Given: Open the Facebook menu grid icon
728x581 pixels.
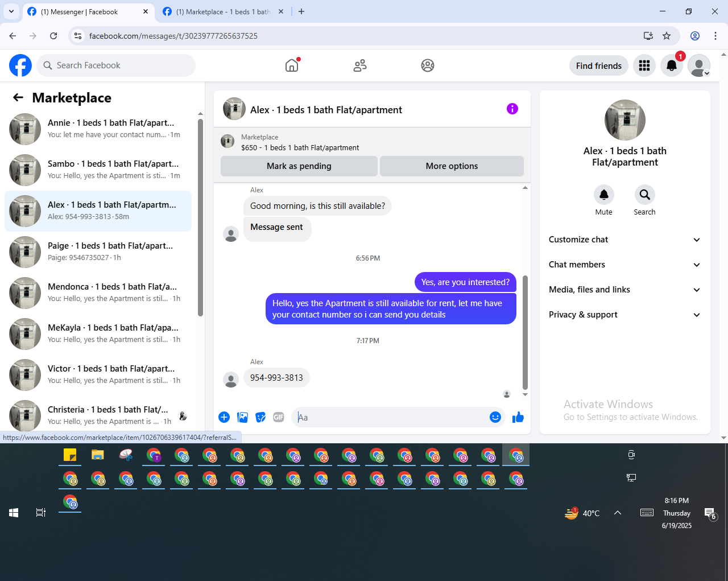Looking at the screenshot, I should (x=644, y=65).
